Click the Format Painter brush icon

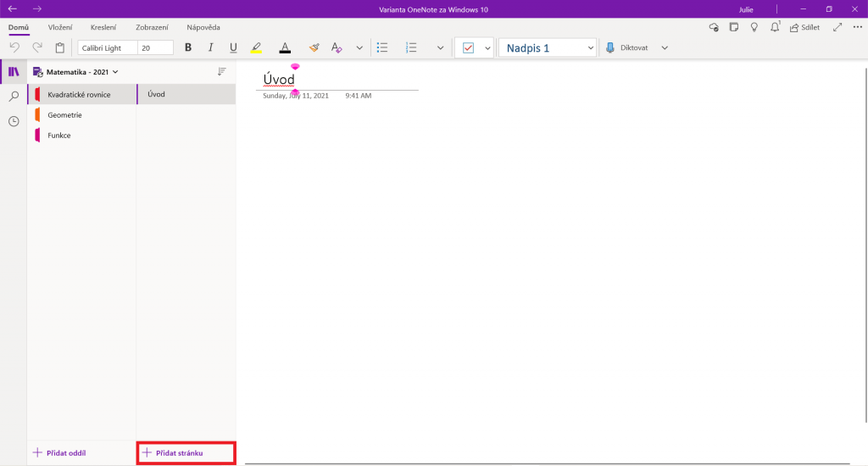314,48
